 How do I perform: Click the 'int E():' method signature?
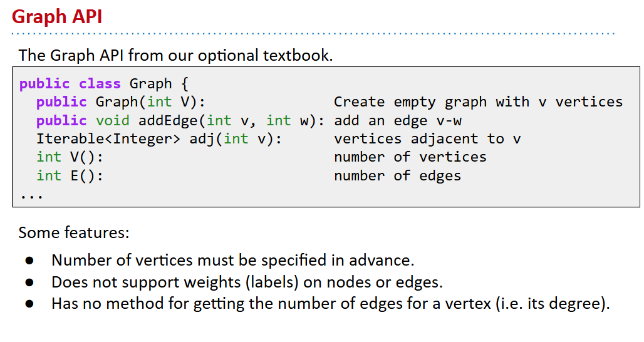(x=70, y=175)
